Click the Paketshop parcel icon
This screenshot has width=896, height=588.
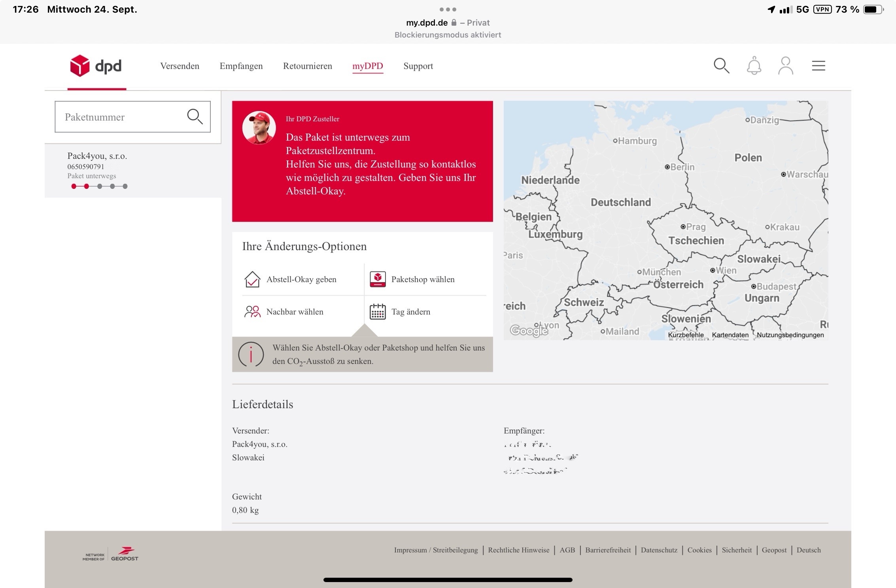[x=378, y=279]
